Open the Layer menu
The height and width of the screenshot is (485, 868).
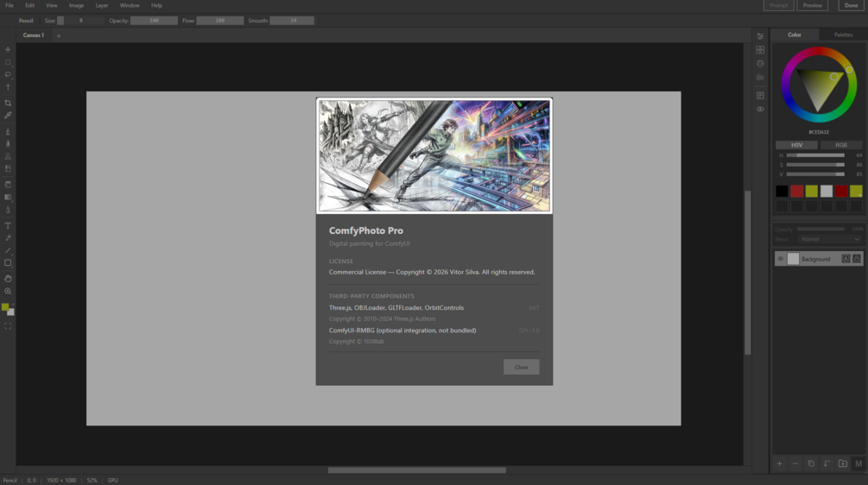click(102, 5)
